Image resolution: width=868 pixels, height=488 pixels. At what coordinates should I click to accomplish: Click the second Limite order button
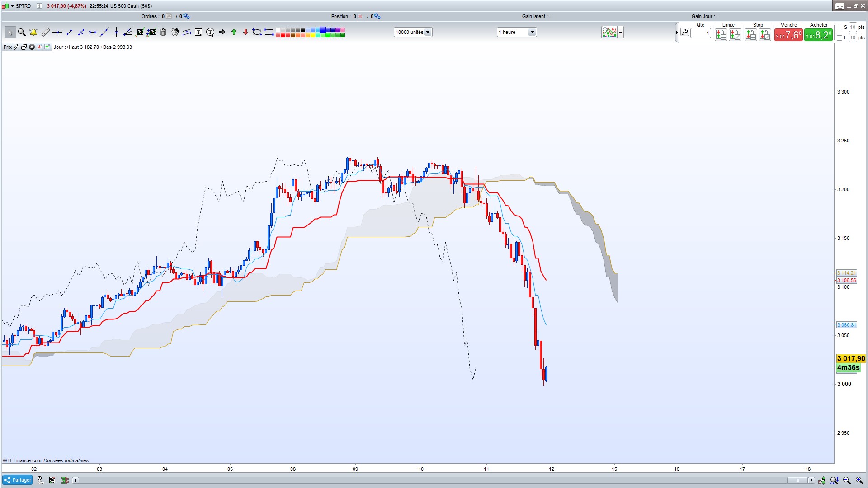(x=735, y=34)
